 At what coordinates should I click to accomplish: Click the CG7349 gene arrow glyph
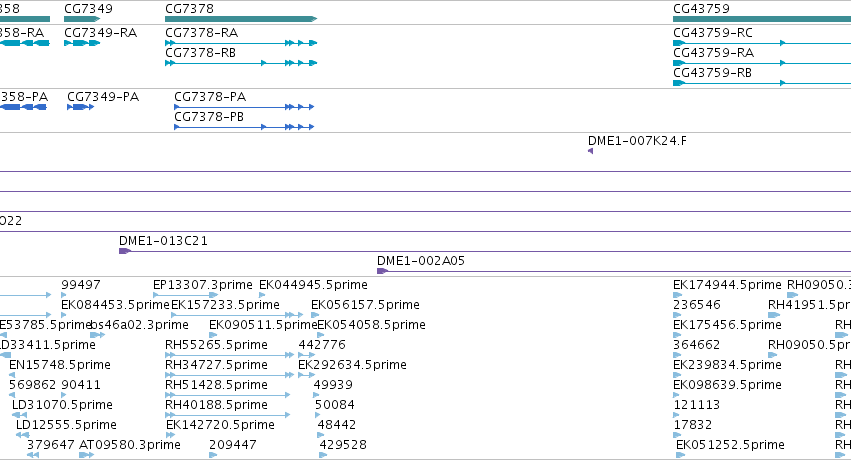click(x=82, y=19)
